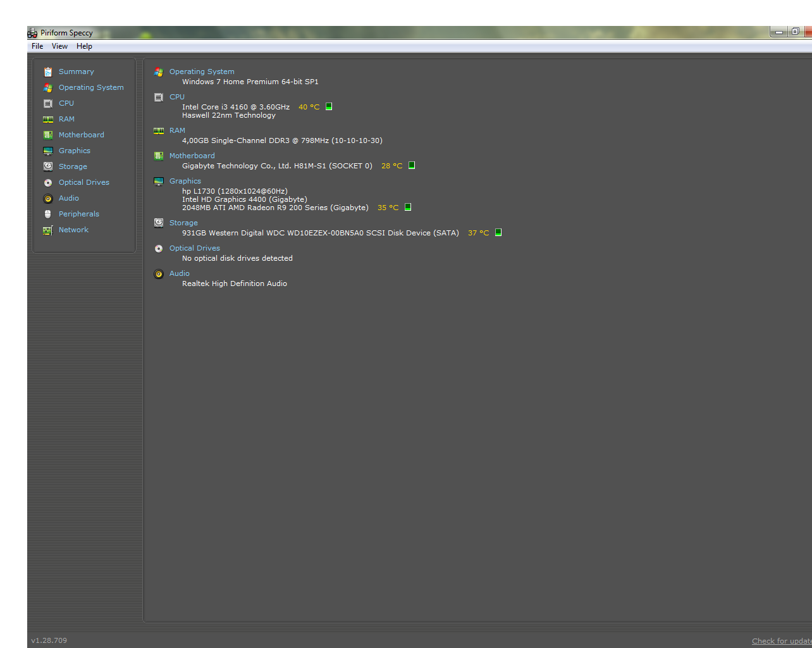Click the 37 °C storage temperature value
This screenshot has height=648, width=812.
(x=478, y=233)
